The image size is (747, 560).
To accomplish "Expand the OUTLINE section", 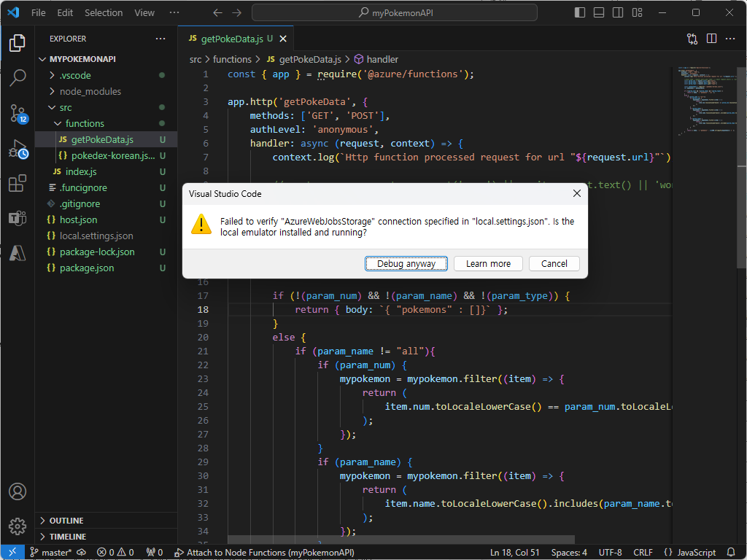I will [x=106, y=521].
